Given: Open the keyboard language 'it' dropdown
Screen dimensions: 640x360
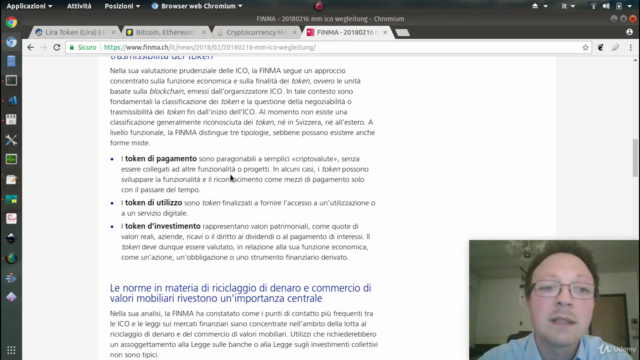Looking at the screenshot, I should 568,6.
